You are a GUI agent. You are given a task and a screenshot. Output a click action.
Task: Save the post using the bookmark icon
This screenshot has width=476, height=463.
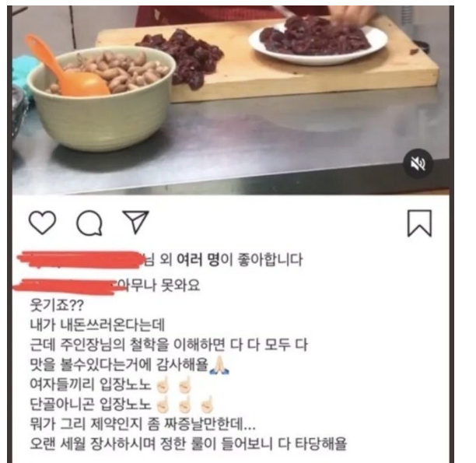tap(419, 223)
